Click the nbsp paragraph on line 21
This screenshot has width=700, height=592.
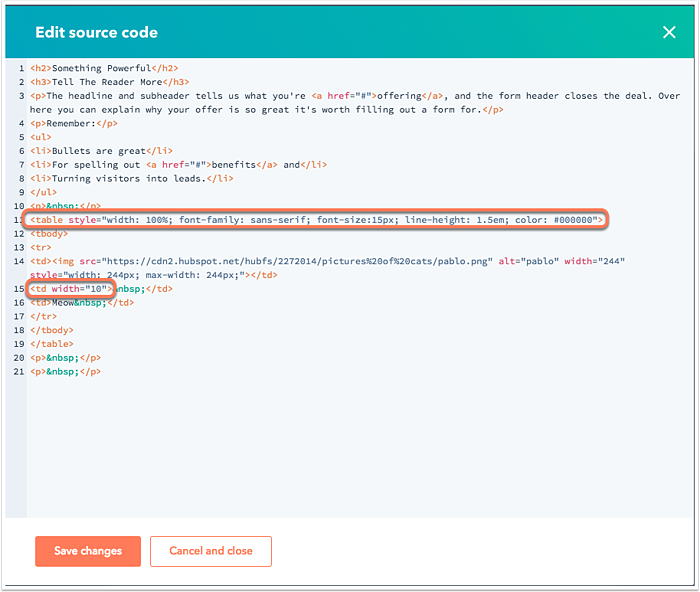(x=66, y=372)
